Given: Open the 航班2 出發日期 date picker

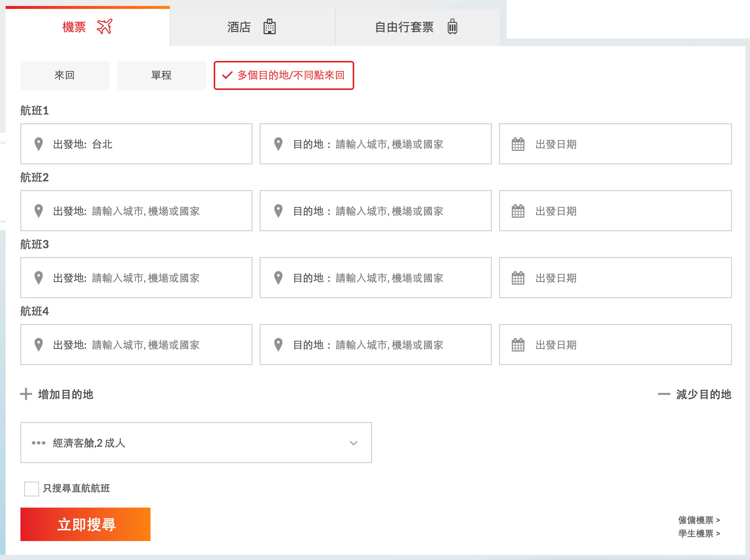Looking at the screenshot, I should point(615,211).
